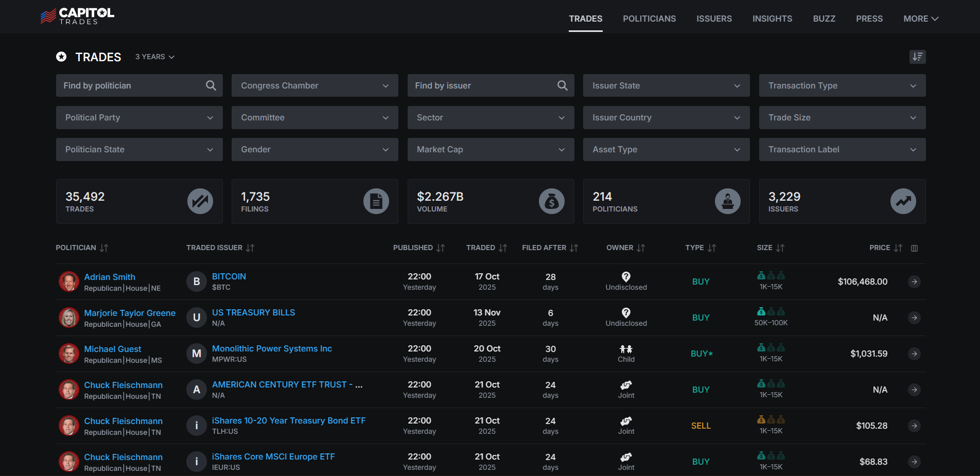Image resolution: width=980 pixels, height=476 pixels.
Task: Open the More navigation menu
Action: 920,19
